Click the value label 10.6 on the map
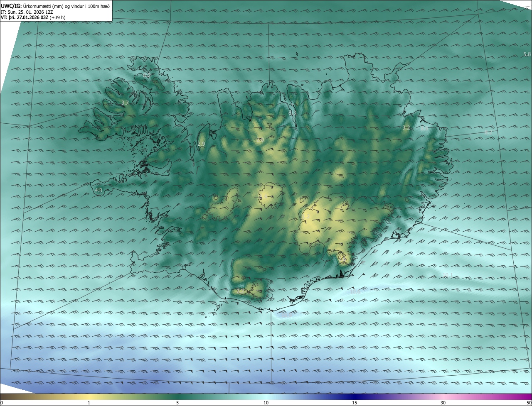The width and height of the screenshot is (532, 406). 355,292
